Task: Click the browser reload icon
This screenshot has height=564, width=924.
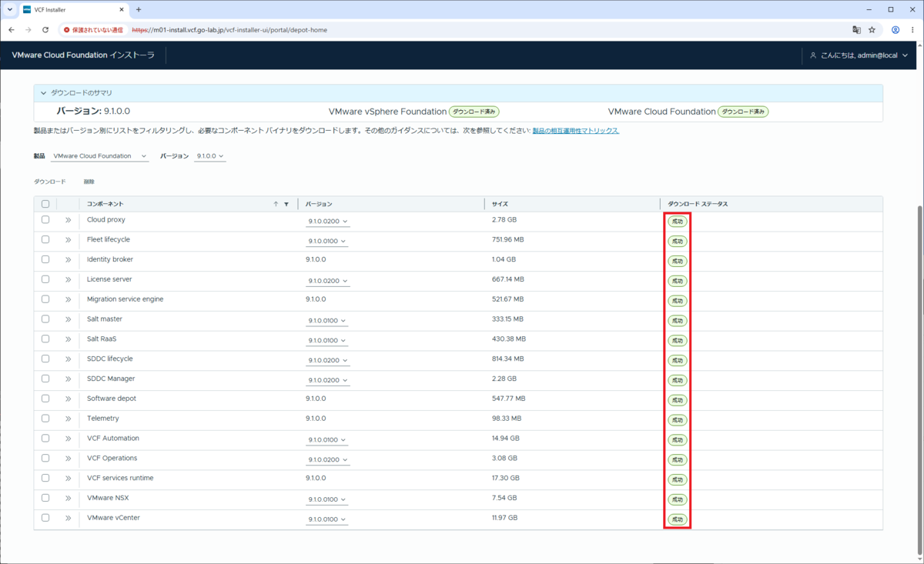Action: pos(45,30)
